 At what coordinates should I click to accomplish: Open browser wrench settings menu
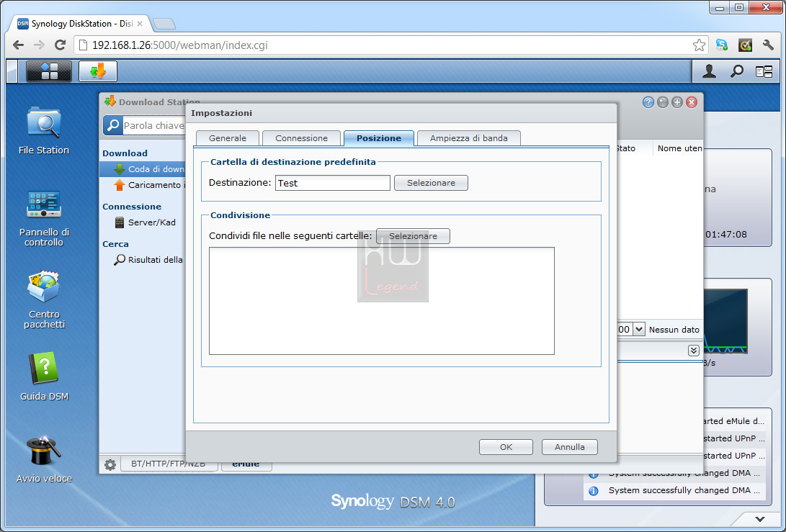tap(768, 45)
